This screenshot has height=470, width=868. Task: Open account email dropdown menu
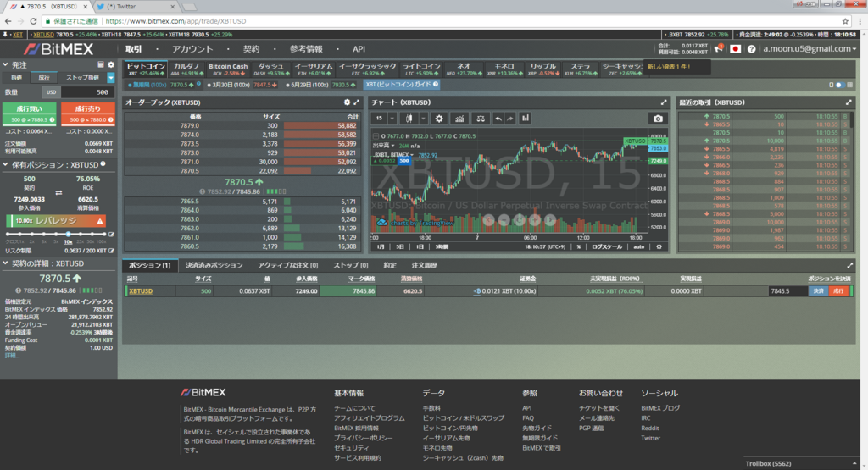tap(810, 48)
